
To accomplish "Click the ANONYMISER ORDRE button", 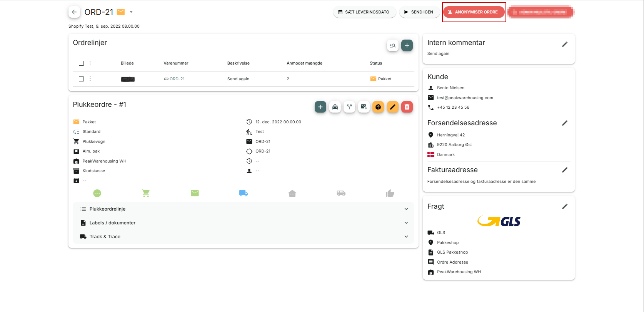I will point(474,12).
